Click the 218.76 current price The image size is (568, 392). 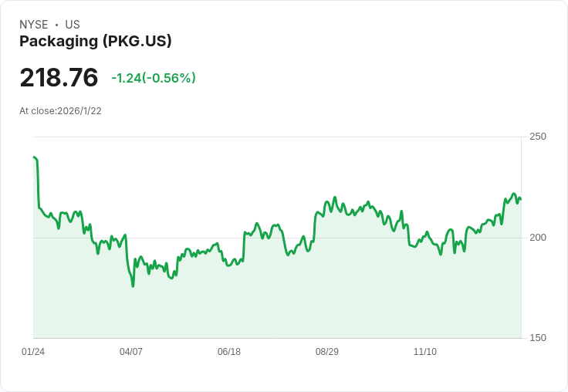coord(59,78)
